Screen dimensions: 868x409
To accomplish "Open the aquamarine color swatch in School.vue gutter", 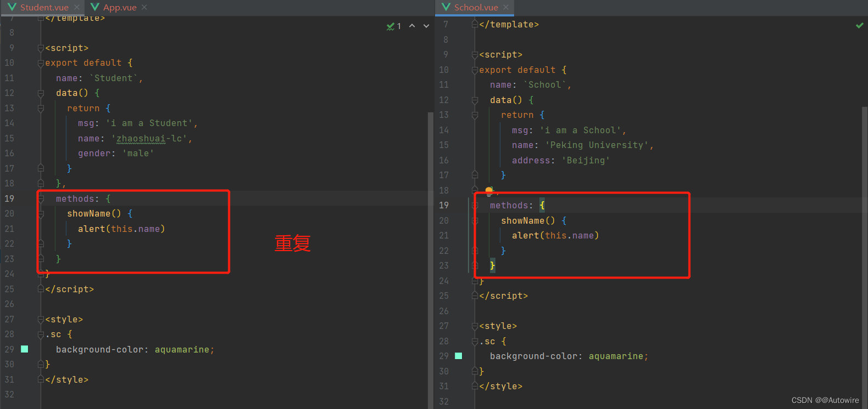I will coord(458,356).
